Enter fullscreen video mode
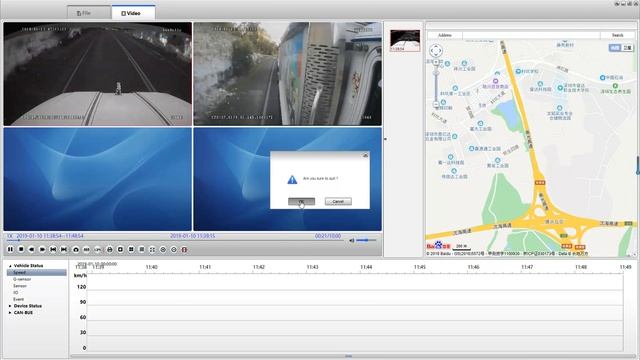Viewport: 640px width, 360px height. pyautogui.click(x=152, y=249)
